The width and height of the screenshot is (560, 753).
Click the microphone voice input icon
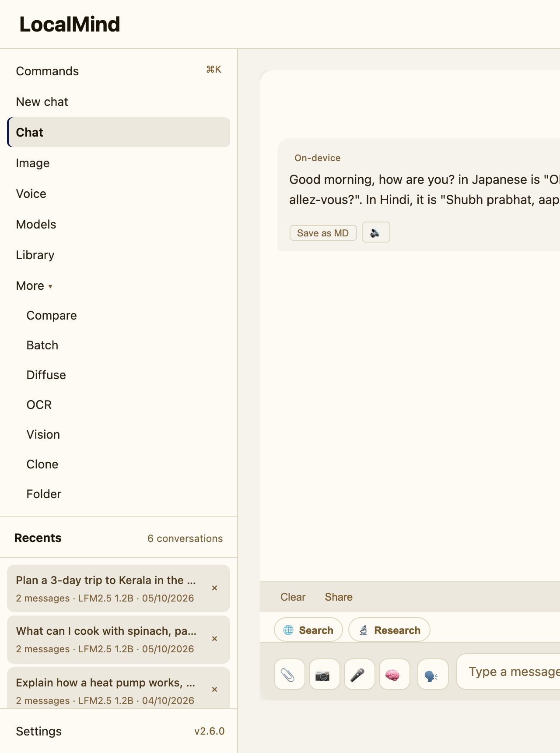tap(359, 674)
